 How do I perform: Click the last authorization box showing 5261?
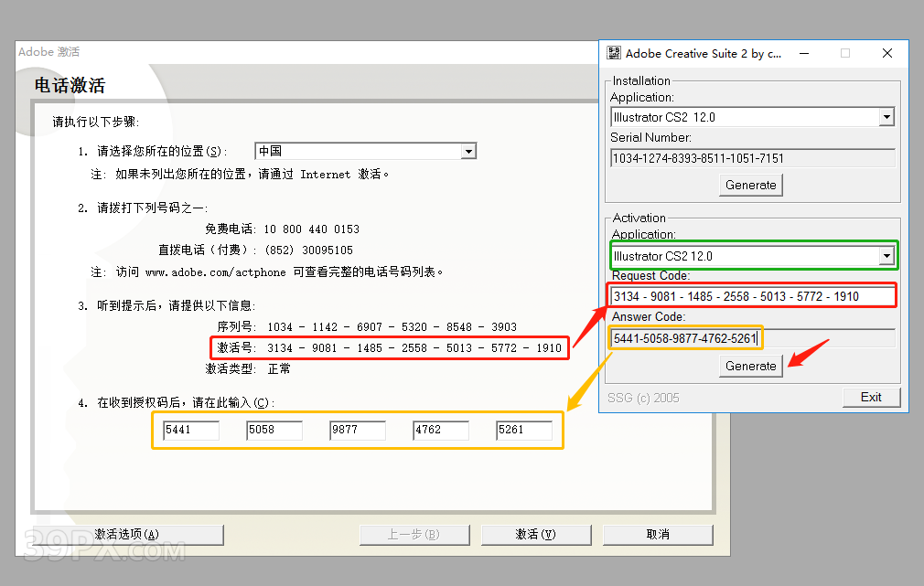(x=525, y=430)
